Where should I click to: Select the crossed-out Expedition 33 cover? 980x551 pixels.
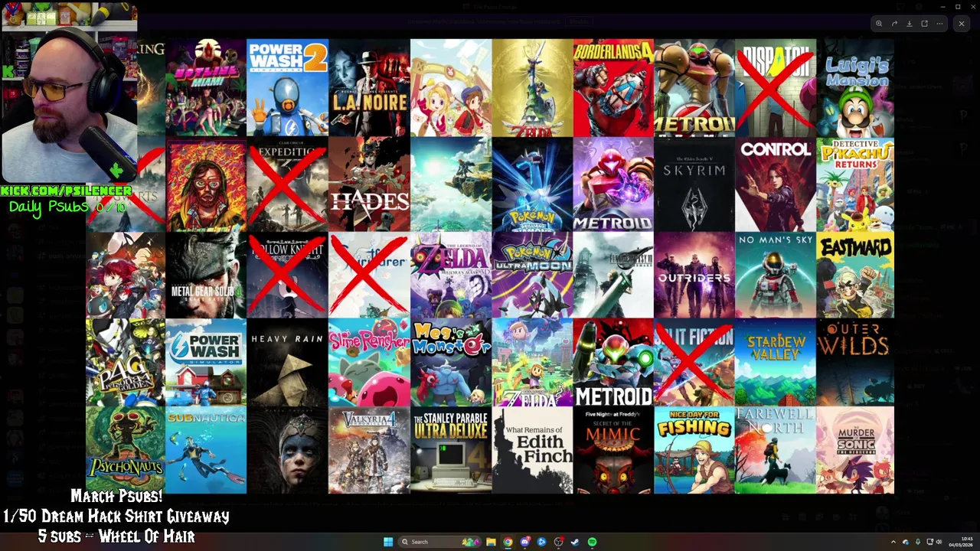pyautogui.click(x=287, y=184)
